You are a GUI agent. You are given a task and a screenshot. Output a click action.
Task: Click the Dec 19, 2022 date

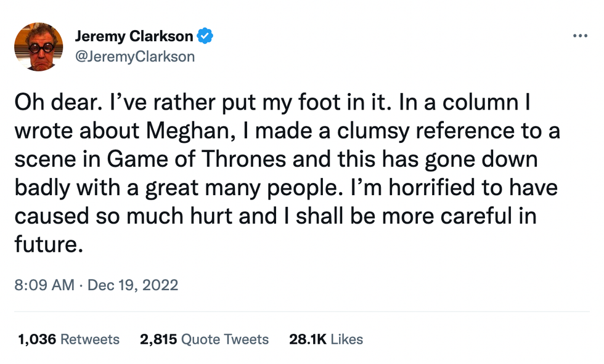[x=133, y=285]
